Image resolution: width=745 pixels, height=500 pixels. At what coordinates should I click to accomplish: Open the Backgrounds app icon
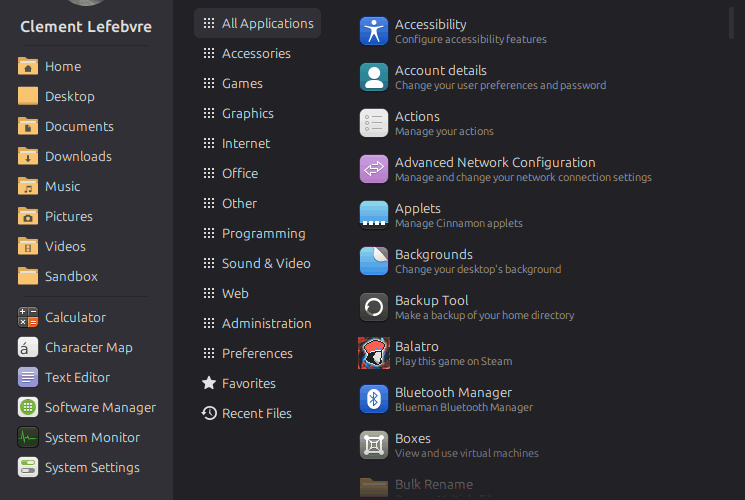coord(373,261)
